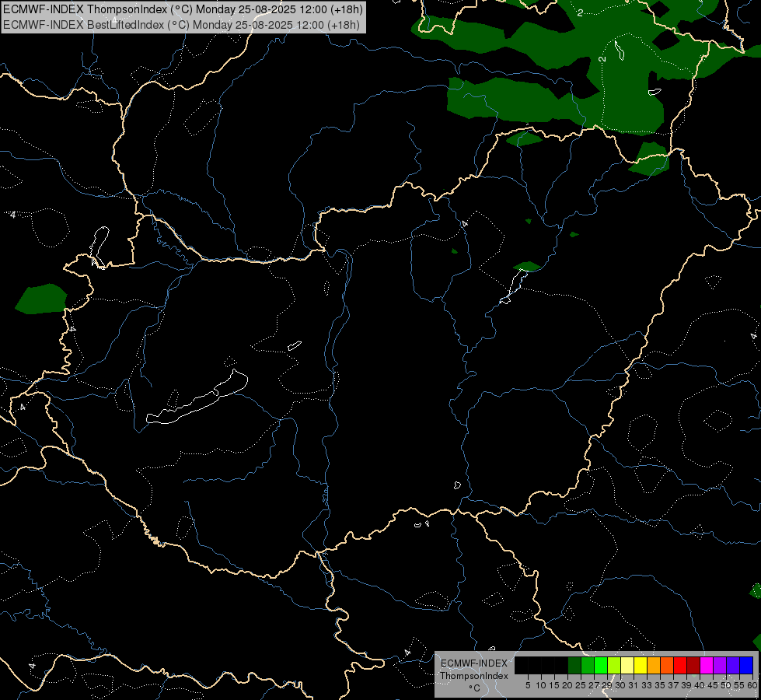Click the legend tick value 30
The width and height of the screenshot is (761, 700).
click(x=620, y=685)
